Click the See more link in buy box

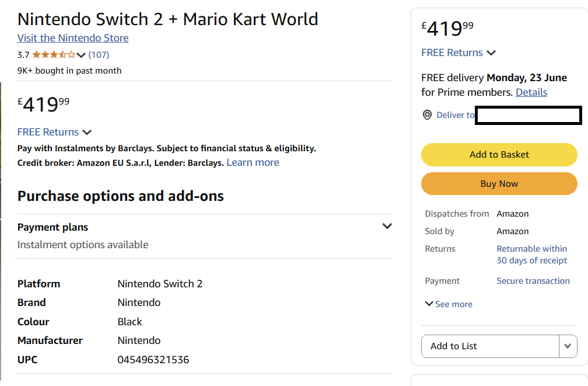[x=454, y=304]
